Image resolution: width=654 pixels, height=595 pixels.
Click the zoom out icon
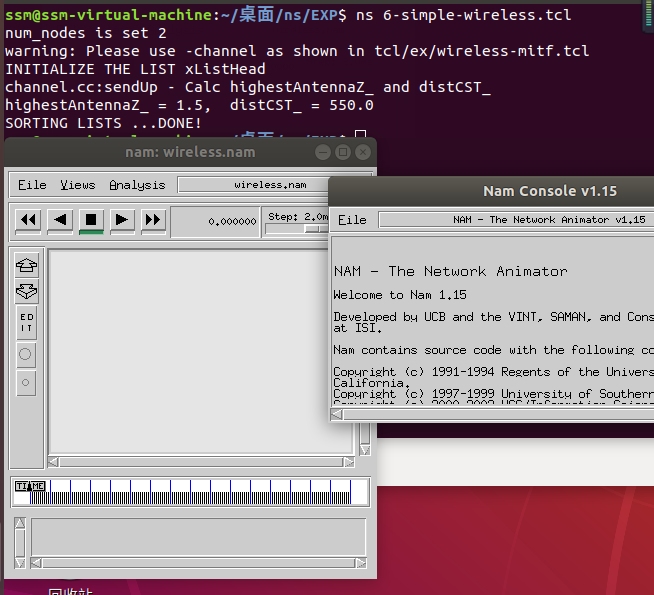[26, 291]
